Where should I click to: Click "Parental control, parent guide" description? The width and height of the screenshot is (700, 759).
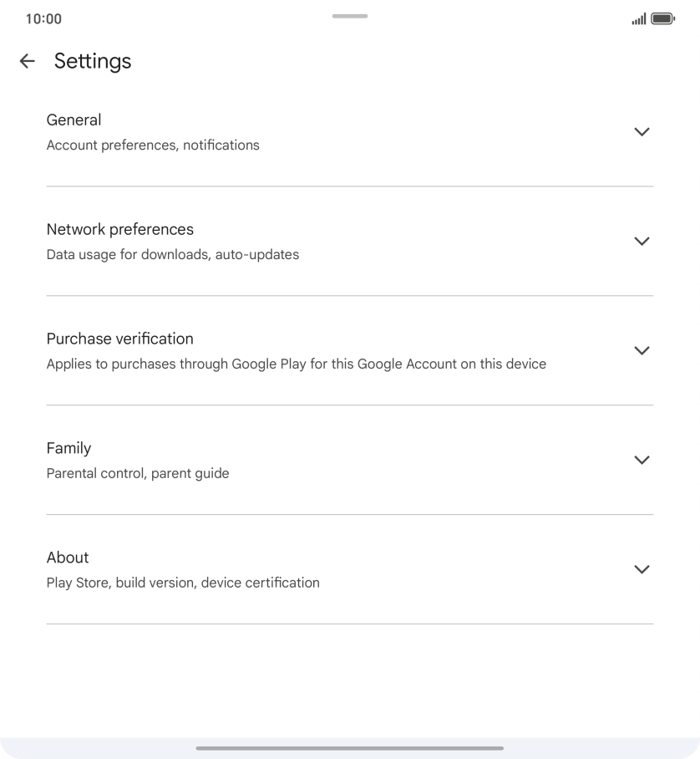(138, 474)
